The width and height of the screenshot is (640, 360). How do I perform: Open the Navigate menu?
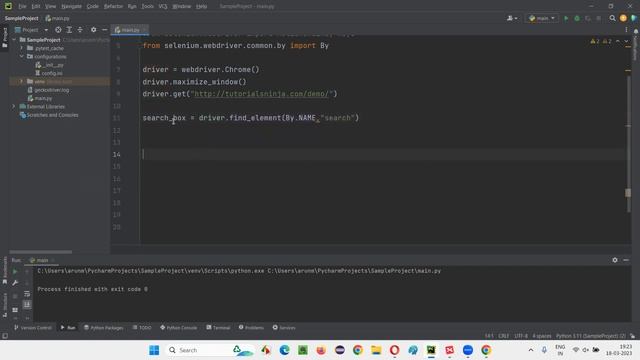coord(71,6)
